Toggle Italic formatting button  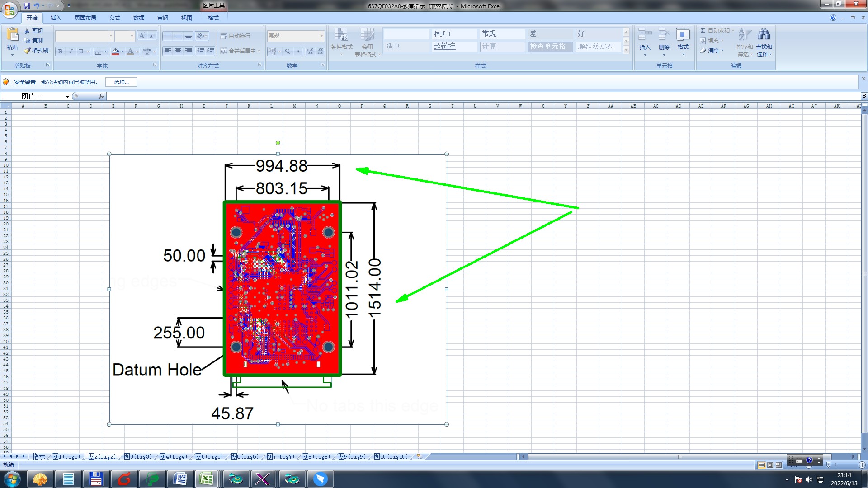(71, 52)
